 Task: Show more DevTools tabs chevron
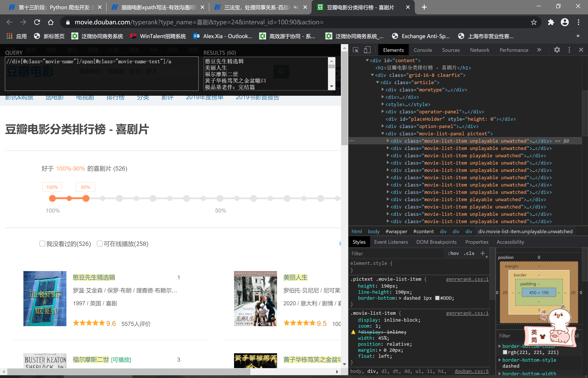click(539, 50)
